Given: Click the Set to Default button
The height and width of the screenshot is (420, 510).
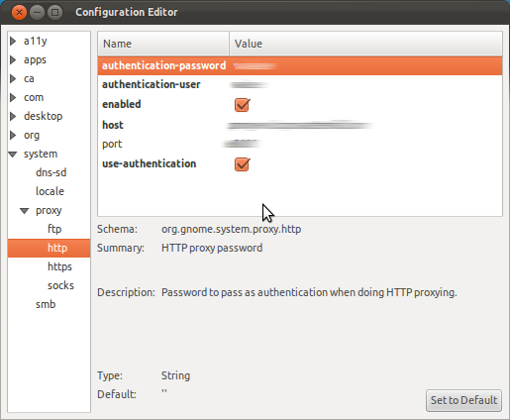Looking at the screenshot, I should tap(463, 400).
